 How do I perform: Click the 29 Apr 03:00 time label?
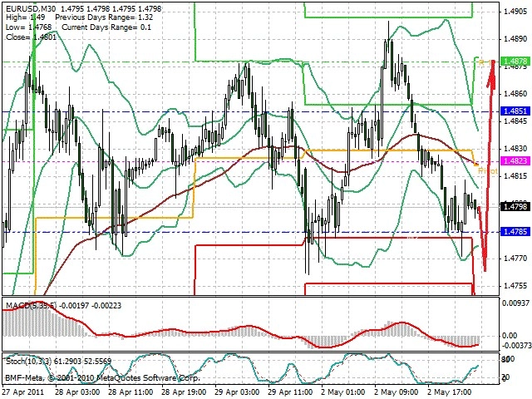point(237,392)
